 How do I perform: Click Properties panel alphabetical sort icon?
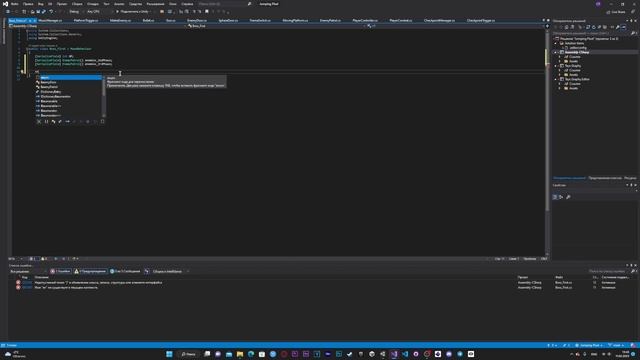[561, 197]
